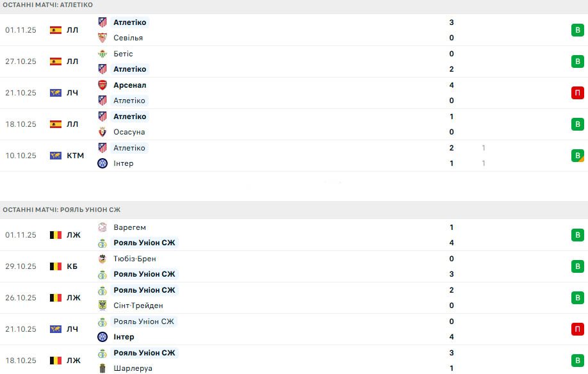Click the win badge for Atlético–Inter friendly
The height and width of the screenshot is (374, 588).
pyautogui.click(x=578, y=156)
